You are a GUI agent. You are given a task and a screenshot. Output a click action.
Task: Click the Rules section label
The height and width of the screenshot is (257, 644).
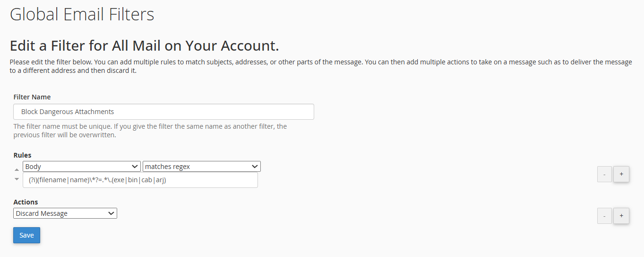22,155
